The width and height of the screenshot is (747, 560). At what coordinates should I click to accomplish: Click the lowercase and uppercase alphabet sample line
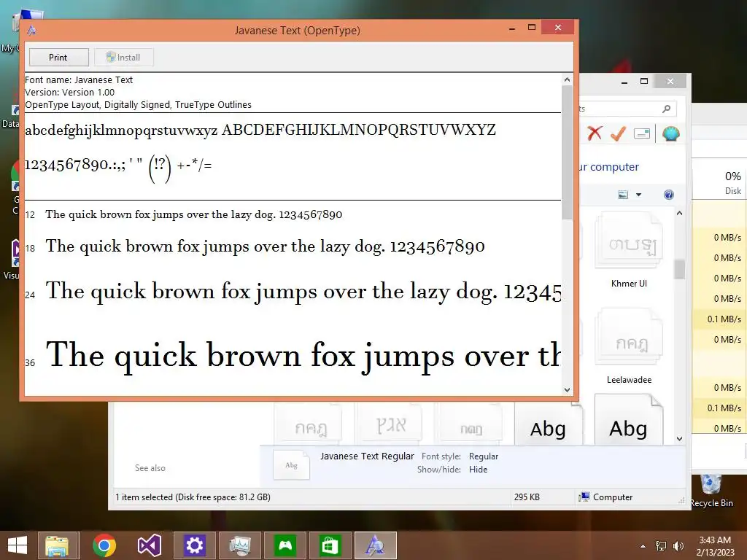point(260,130)
